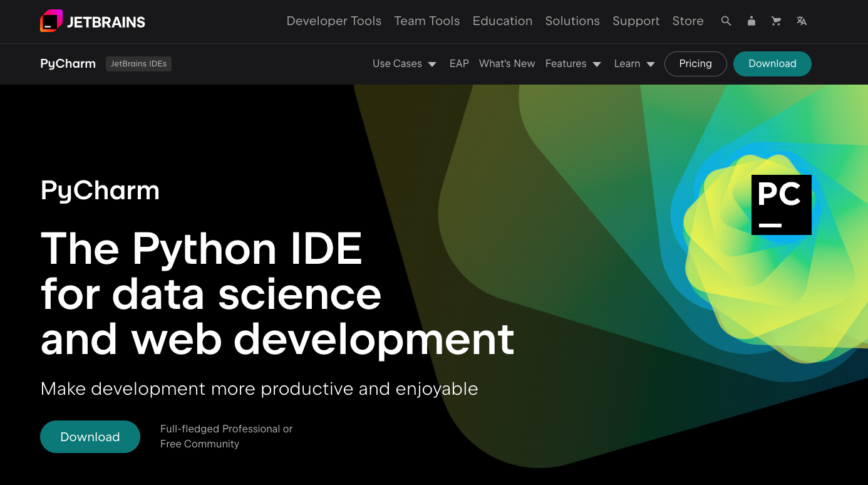Go to the Store menu item
This screenshot has width=868, height=485.
point(688,21)
